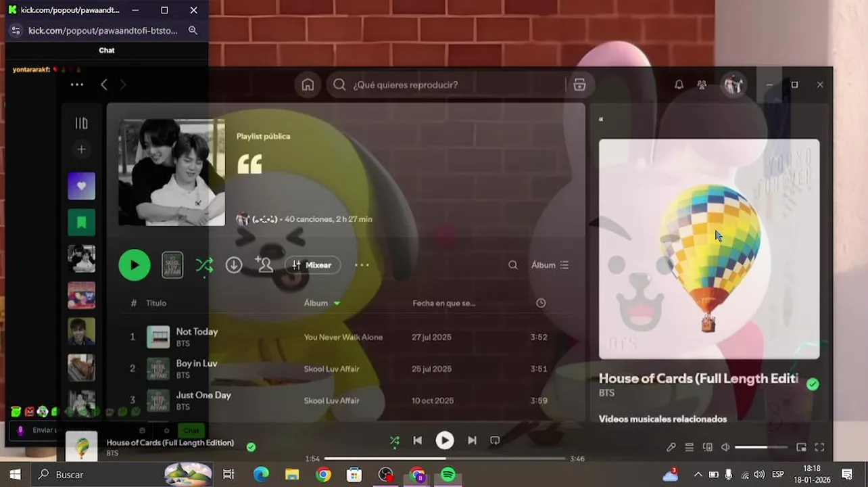Seek on the song progress bar

[444, 459]
